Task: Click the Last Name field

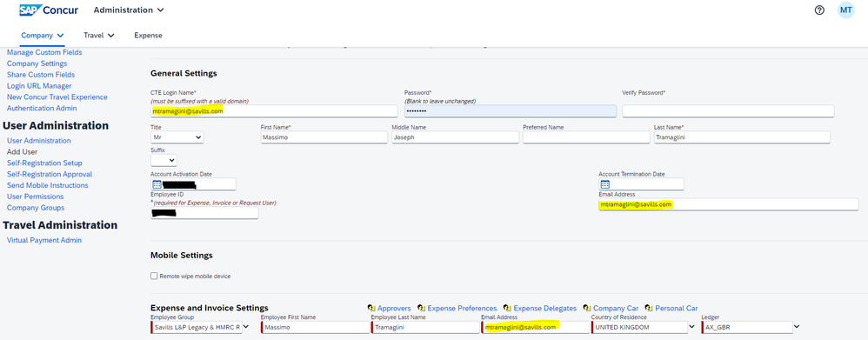Action: coord(743,137)
